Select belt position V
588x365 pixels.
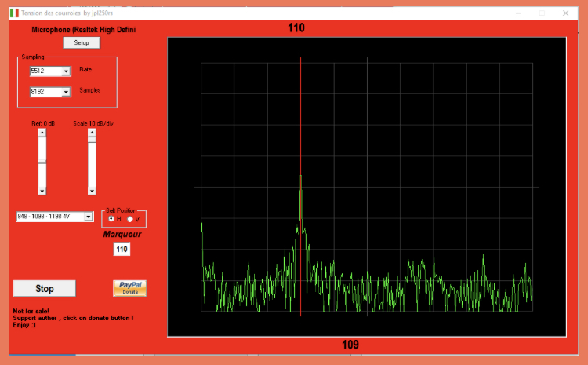point(130,218)
